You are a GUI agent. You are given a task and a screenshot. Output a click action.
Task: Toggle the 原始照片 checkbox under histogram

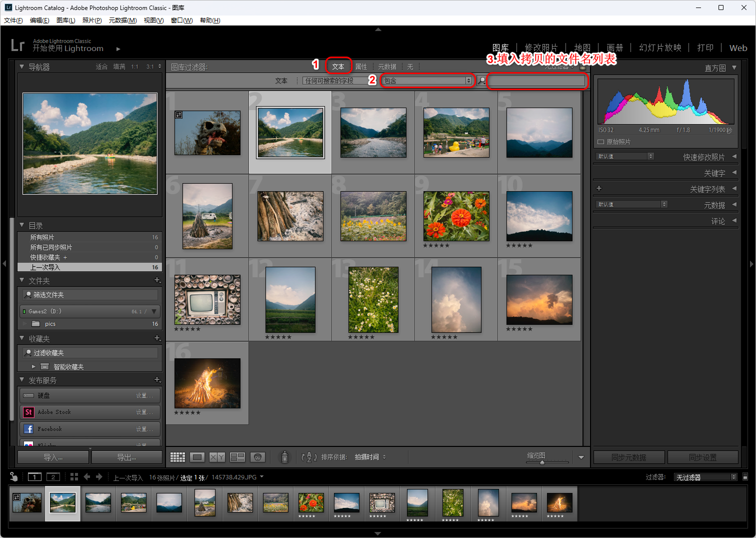tap(601, 142)
